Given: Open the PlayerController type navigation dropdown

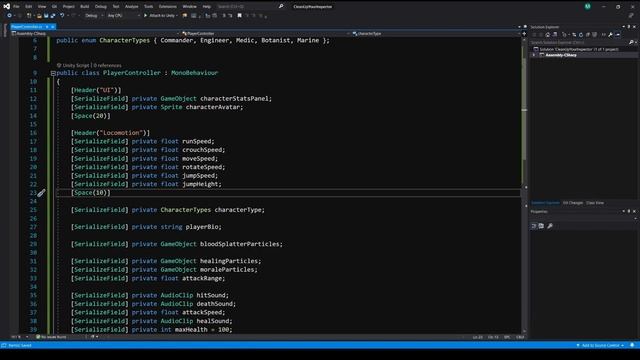Looking at the screenshot, I should (x=265, y=33).
